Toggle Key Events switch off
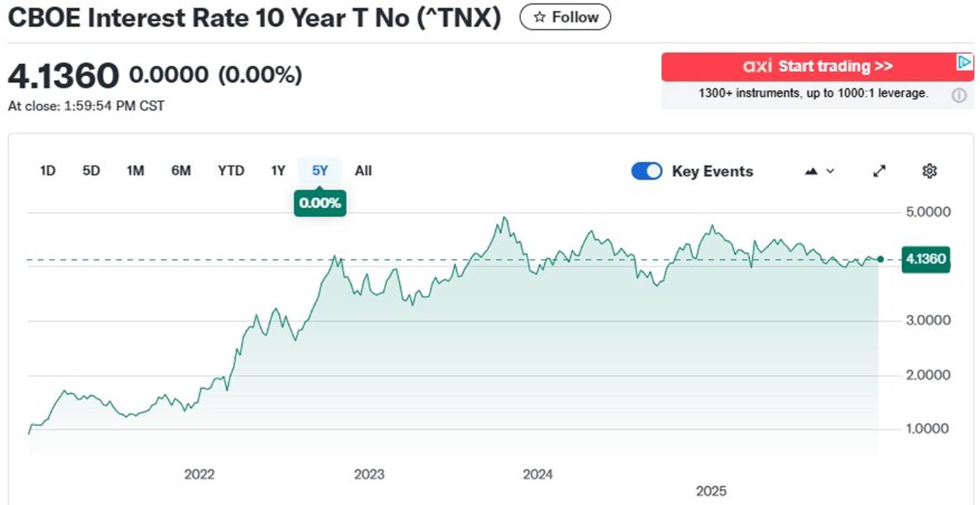This screenshot has height=505, width=980. [x=646, y=171]
